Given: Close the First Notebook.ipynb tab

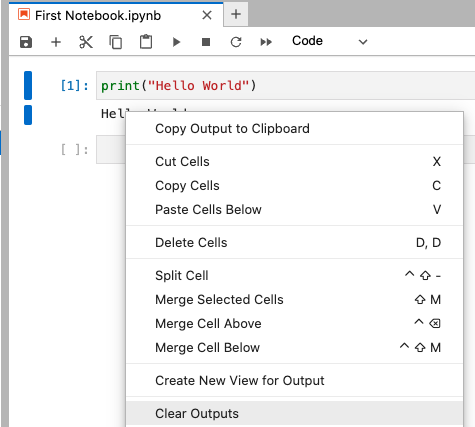Looking at the screenshot, I should coord(207,15).
